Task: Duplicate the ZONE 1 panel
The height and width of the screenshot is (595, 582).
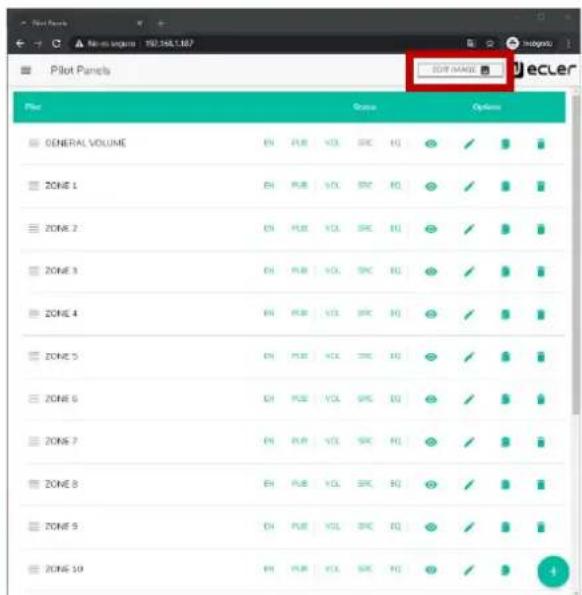Action: tap(505, 186)
